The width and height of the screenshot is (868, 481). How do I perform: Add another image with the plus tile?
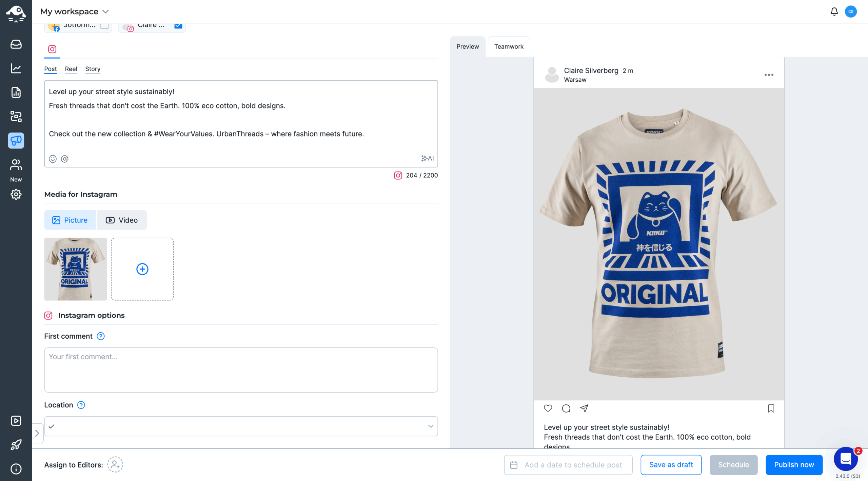tap(142, 269)
